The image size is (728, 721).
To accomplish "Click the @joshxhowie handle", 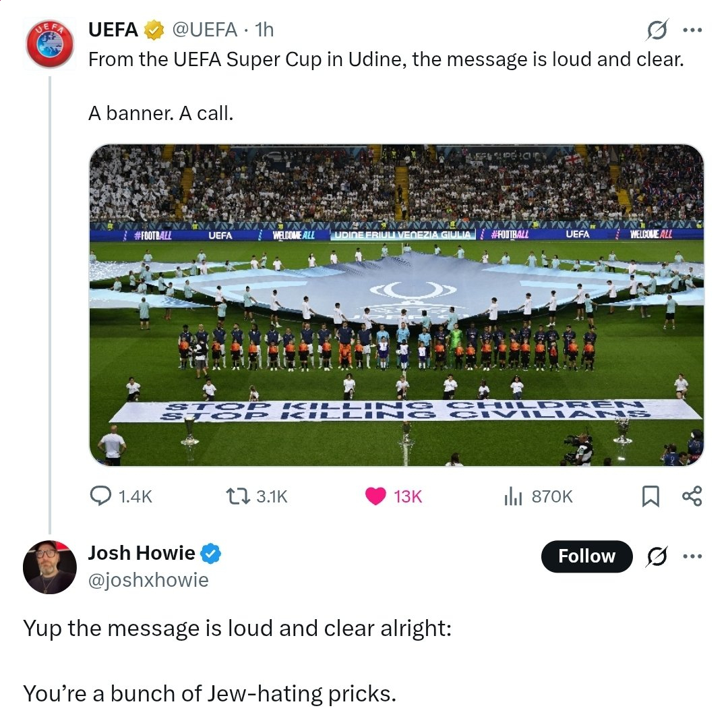I will click(x=148, y=580).
